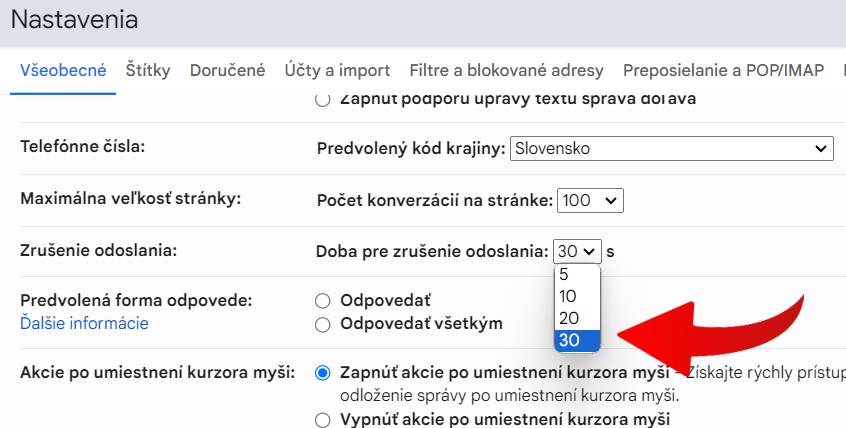Select Zapnúť akcie po umiestnení kurzora myši
Viewport: 846px width, 428px height.
pos(323,373)
